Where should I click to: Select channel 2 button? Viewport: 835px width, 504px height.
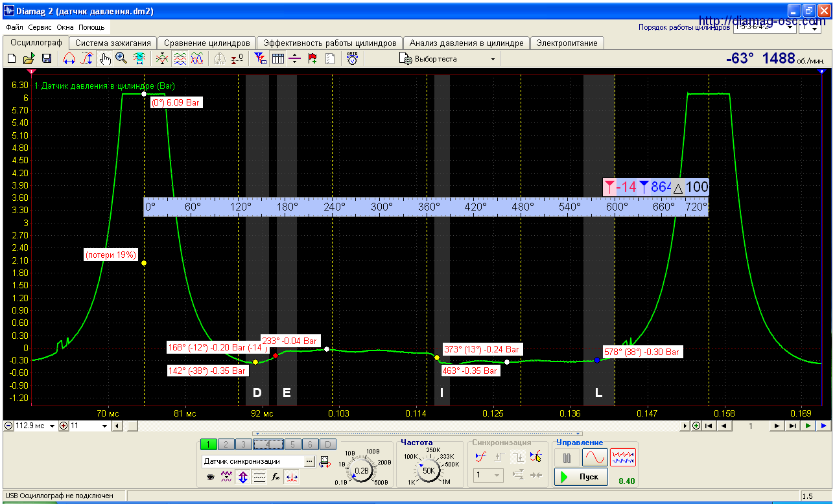pos(226,444)
